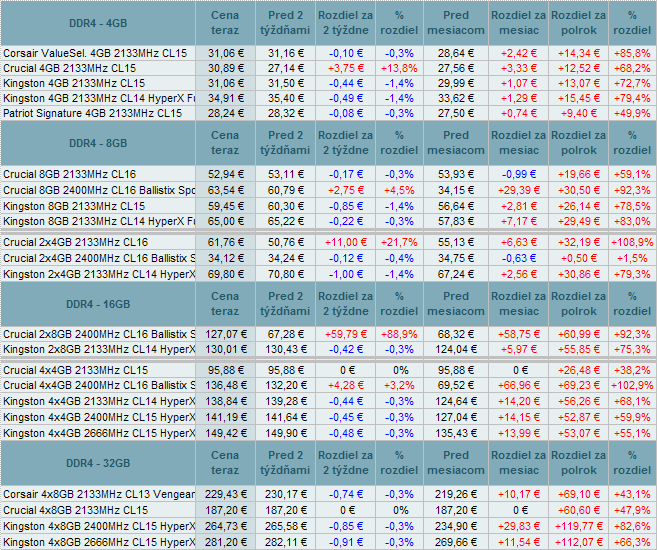Screen dimensions: 657x550
Task: Click the +88,9% percent difference cell
Action: coord(399,334)
